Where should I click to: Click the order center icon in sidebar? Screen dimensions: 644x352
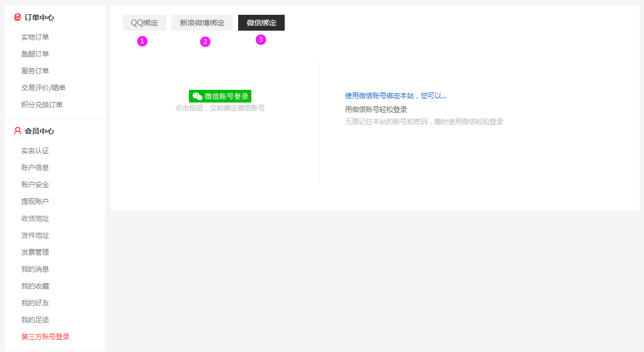coord(17,17)
